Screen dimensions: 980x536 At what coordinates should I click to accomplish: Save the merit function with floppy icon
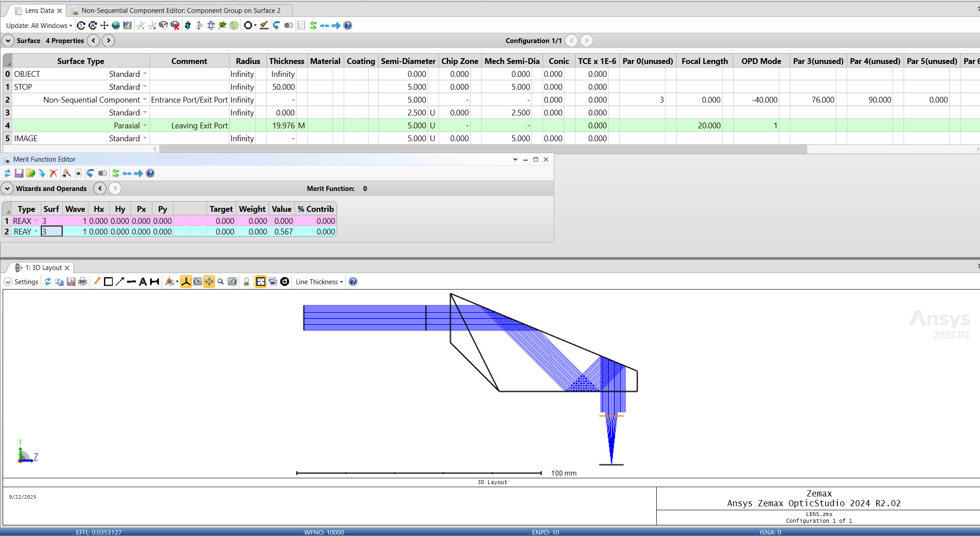point(19,173)
